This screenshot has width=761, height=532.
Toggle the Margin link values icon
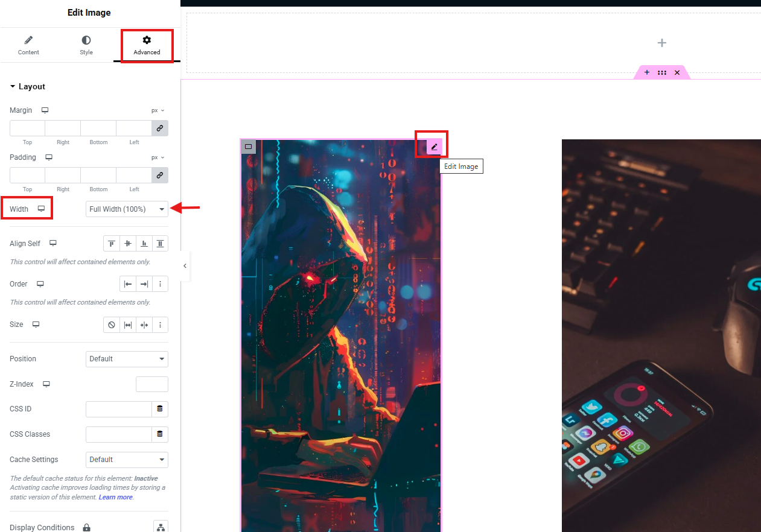pyautogui.click(x=160, y=128)
